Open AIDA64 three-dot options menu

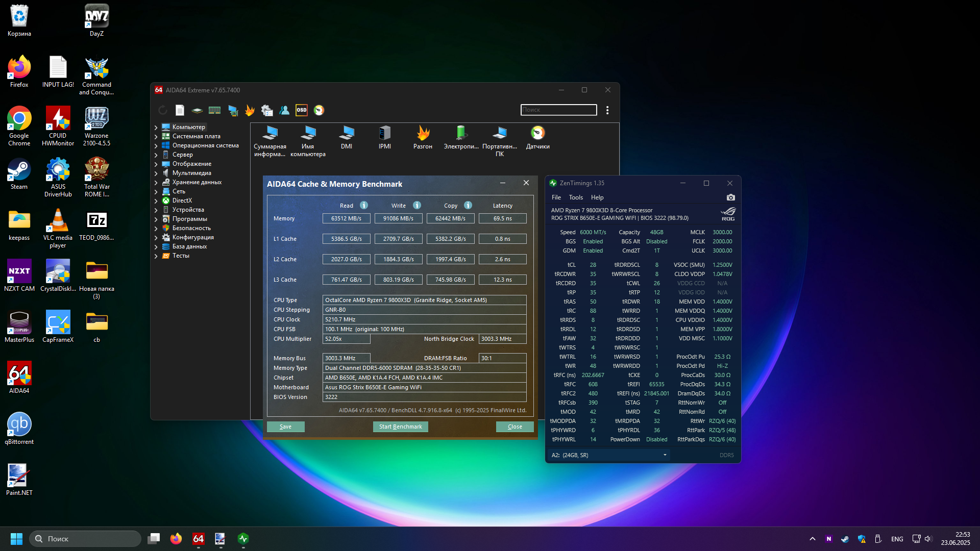pos(607,110)
